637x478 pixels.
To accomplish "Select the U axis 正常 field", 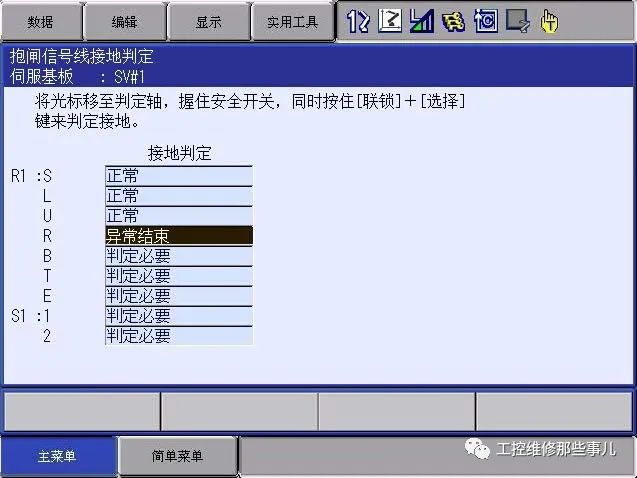I will (x=179, y=216).
